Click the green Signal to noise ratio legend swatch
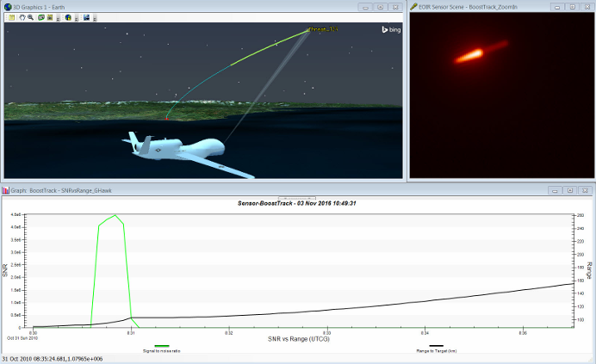The height and width of the screenshot is (364, 596). coord(162,346)
